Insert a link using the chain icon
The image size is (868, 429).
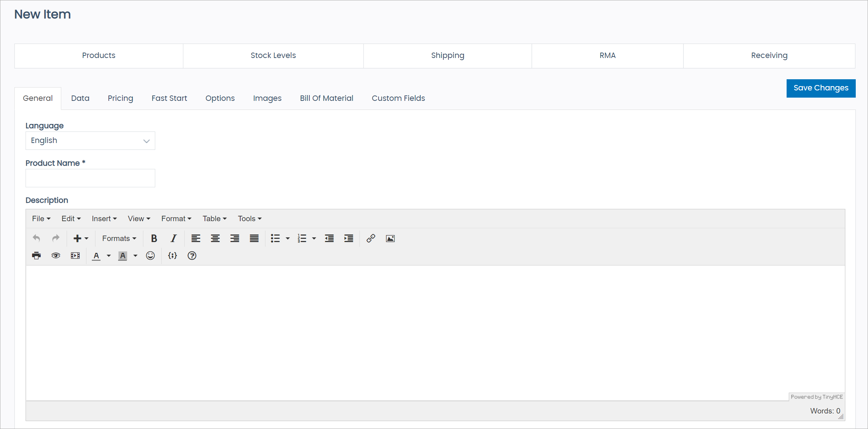371,238
